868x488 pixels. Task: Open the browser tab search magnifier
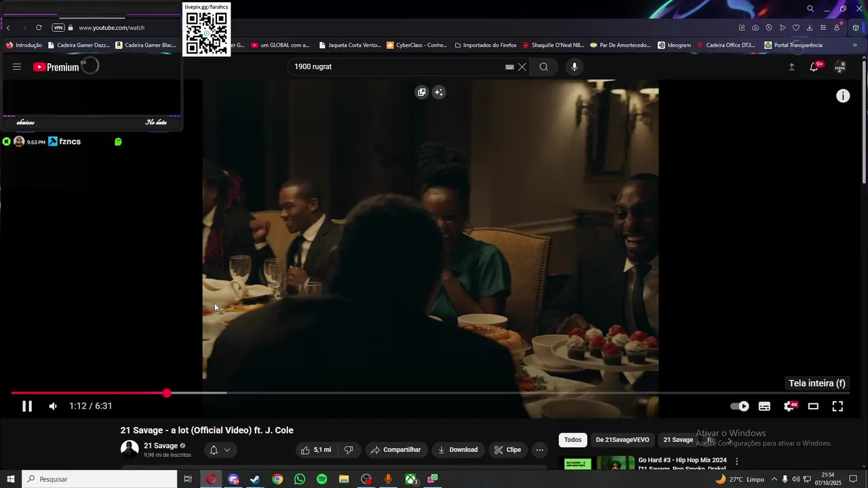[810, 9]
